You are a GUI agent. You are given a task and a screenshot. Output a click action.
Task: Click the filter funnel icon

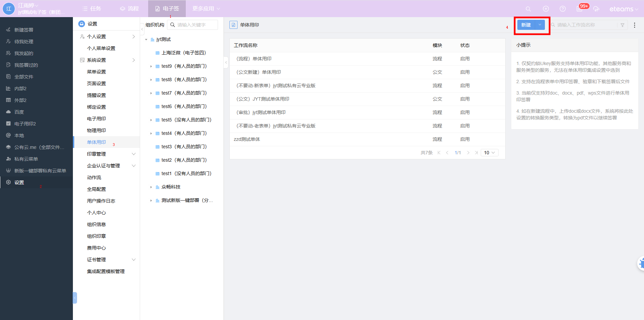tap(622, 25)
